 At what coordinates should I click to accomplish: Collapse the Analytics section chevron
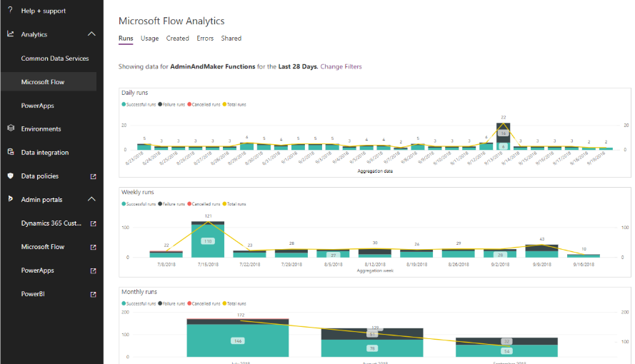(92, 34)
